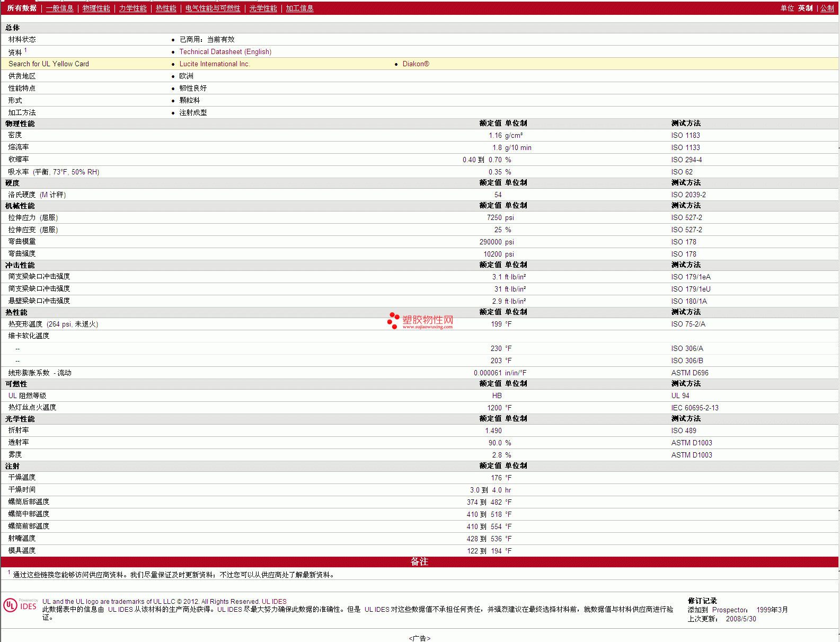Click footnote marker 1 beside 资料
The width and height of the screenshot is (840, 642).
(25, 50)
